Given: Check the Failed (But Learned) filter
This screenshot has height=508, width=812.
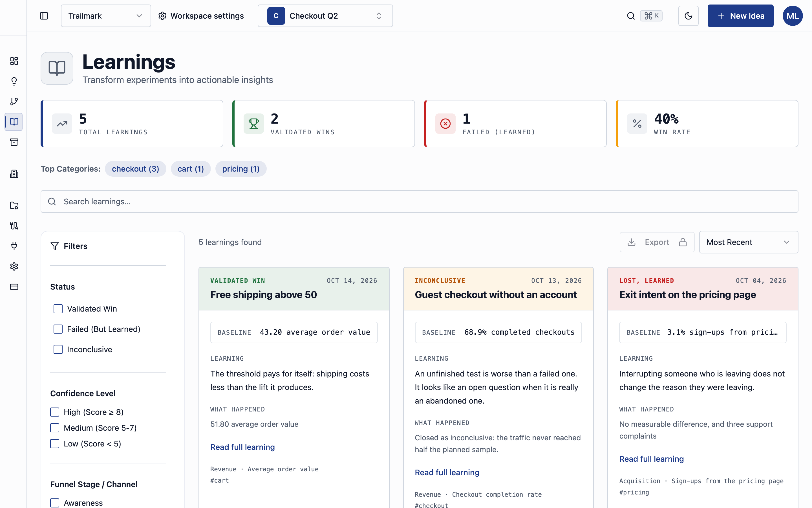Looking at the screenshot, I should pyautogui.click(x=58, y=329).
